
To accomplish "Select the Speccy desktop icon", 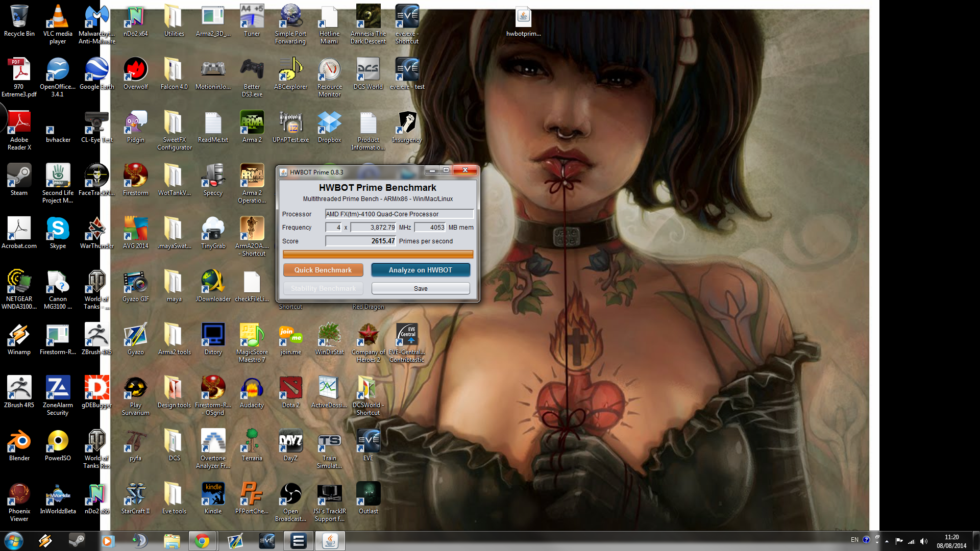I will [x=213, y=180].
